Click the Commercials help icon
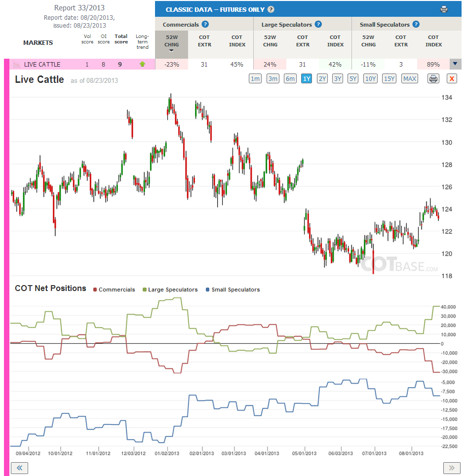 (205, 24)
